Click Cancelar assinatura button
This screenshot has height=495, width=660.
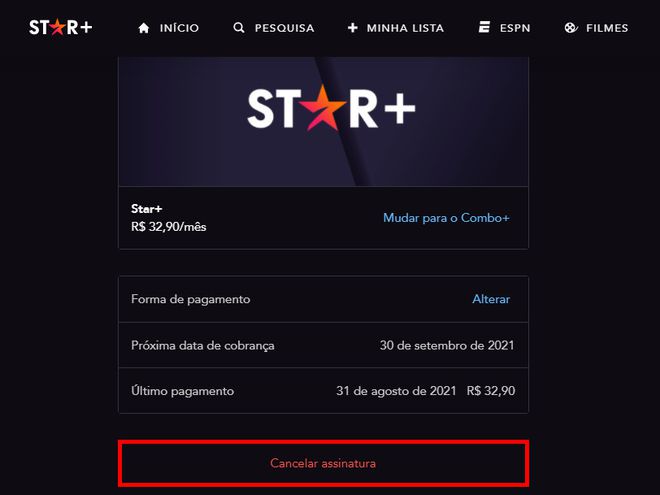323,463
